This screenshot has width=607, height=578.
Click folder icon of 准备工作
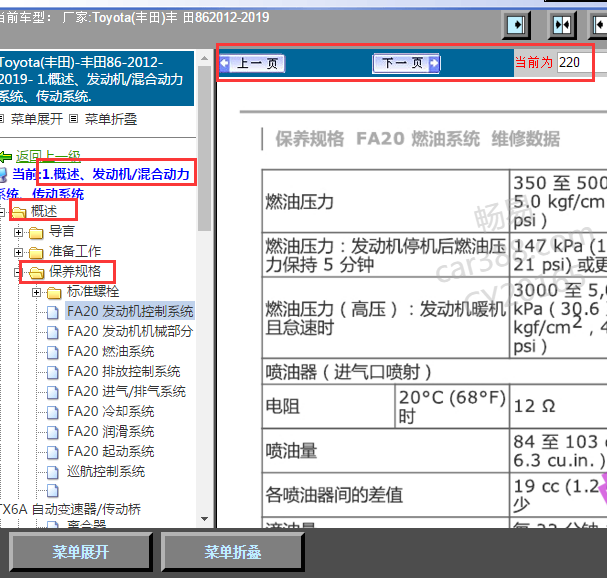coord(36,253)
